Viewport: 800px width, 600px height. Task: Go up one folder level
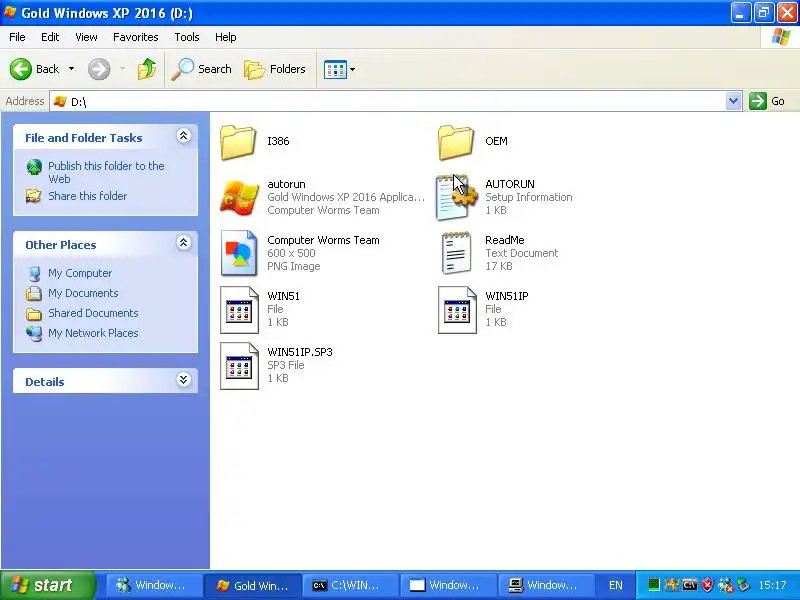coord(147,69)
